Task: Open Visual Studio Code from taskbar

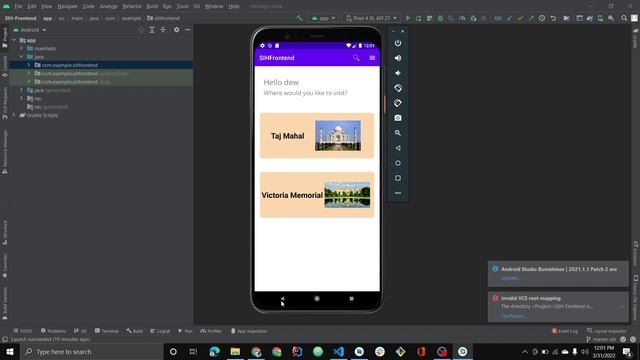Action: [338, 351]
